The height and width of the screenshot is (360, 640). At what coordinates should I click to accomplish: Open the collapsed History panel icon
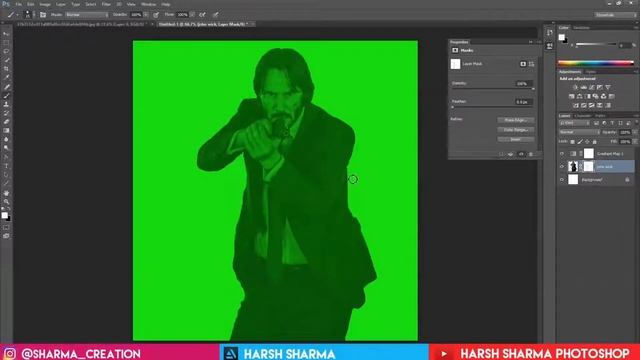[549, 32]
